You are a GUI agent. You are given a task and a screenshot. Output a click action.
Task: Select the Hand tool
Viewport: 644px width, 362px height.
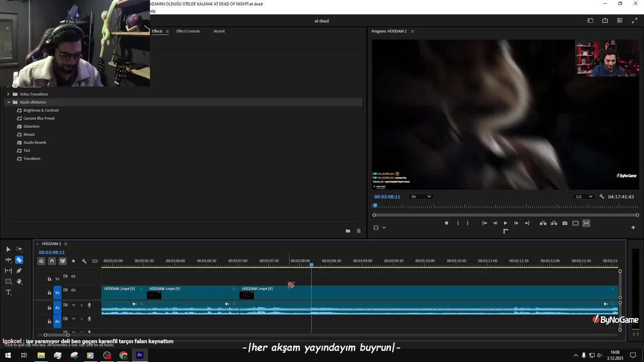pyautogui.click(x=19, y=282)
